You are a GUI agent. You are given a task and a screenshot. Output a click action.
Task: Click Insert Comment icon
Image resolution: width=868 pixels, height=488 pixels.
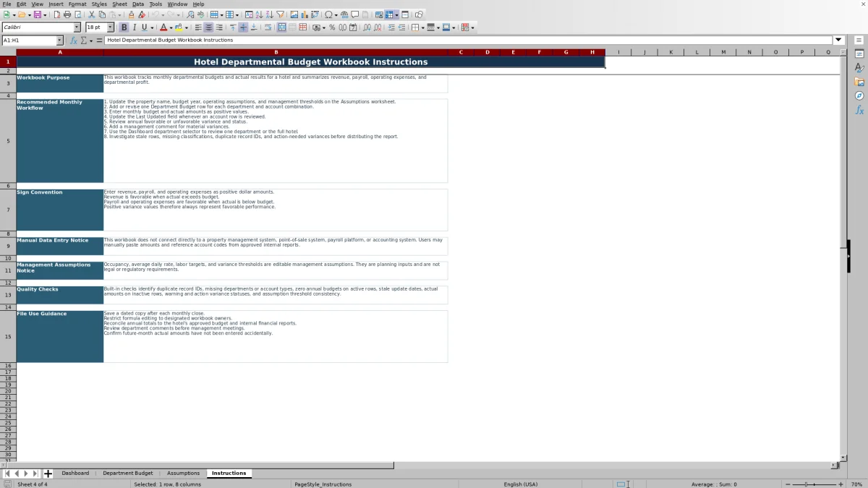coord(355,14)
